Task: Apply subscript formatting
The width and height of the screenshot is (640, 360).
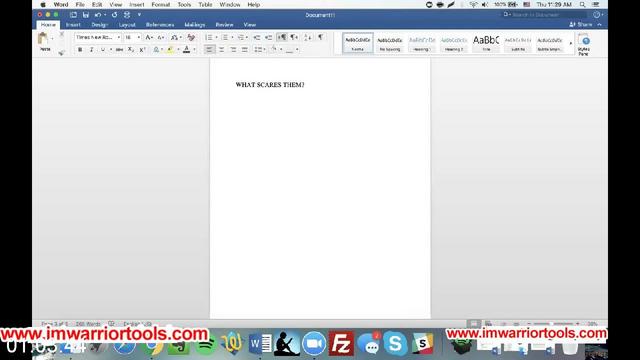Action: click(130, 50)
